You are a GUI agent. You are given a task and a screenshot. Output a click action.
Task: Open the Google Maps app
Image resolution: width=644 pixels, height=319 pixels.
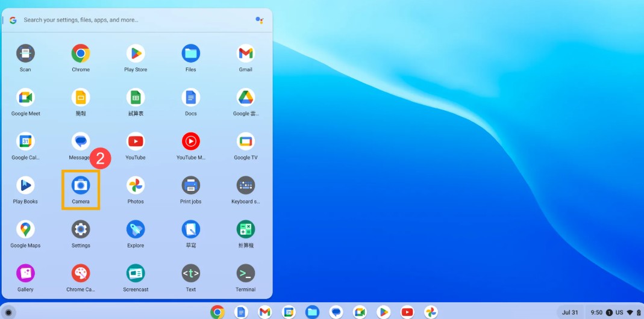point(25,229)
